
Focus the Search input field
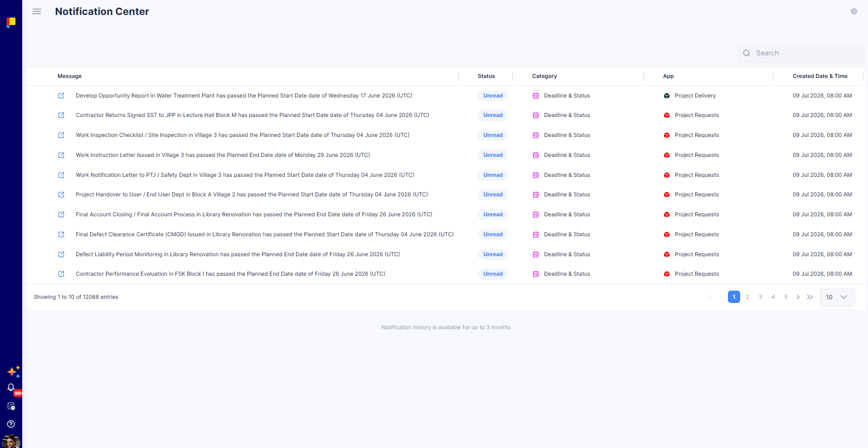point(801,53)
